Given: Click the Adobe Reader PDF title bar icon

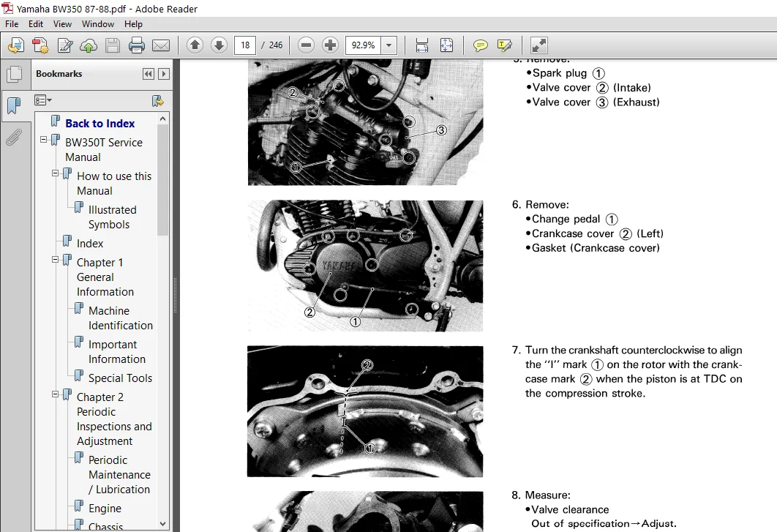Looking at the screenshot, I should tap(7, 9).
